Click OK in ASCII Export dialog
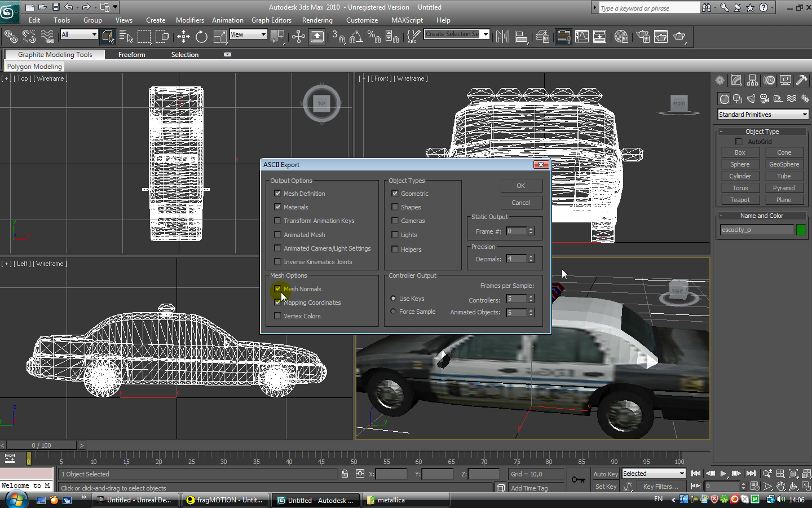The image size is (812, 508). pos(520,186)
